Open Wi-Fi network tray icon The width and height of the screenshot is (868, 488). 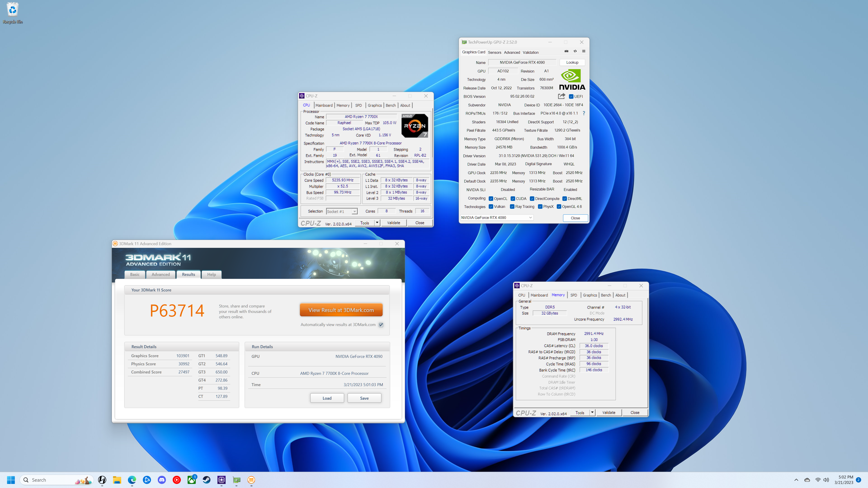coord(818,480)
